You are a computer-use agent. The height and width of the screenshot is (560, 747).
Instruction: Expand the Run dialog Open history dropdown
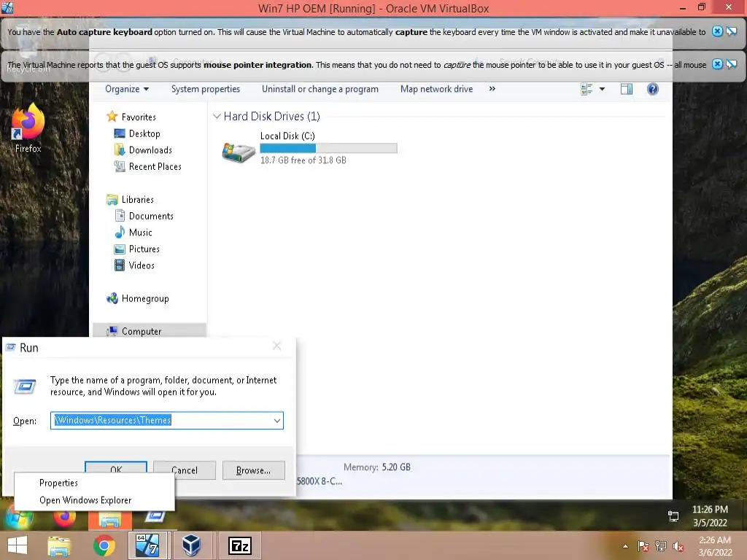point(276,421)
